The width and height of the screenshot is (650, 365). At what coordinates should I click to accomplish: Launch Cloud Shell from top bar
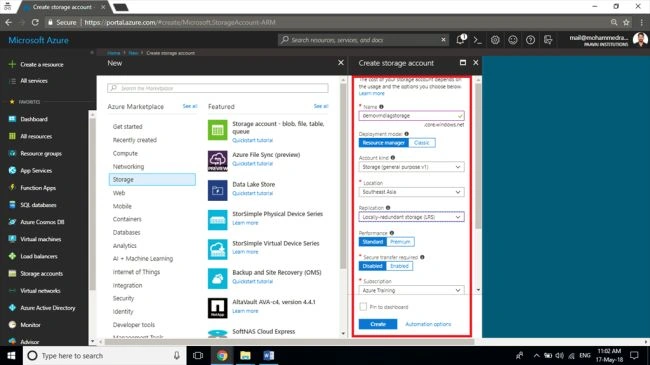[x=478, y=40]
